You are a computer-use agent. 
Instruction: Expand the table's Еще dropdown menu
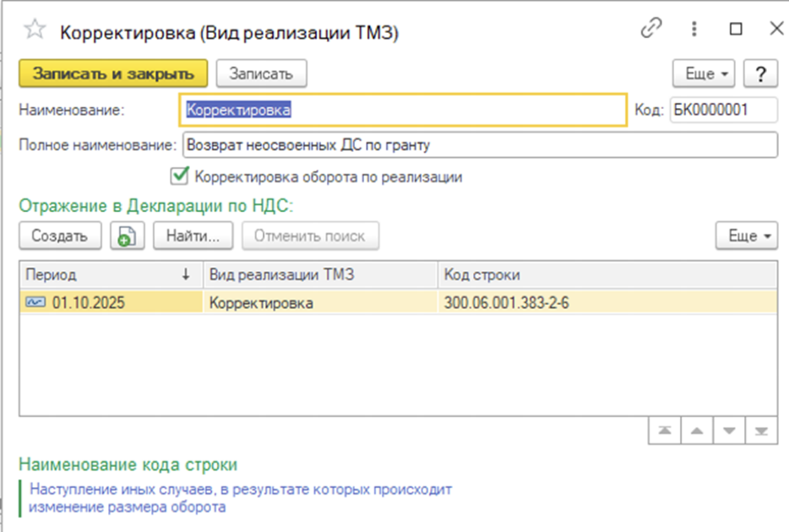(x=746, y=236)
